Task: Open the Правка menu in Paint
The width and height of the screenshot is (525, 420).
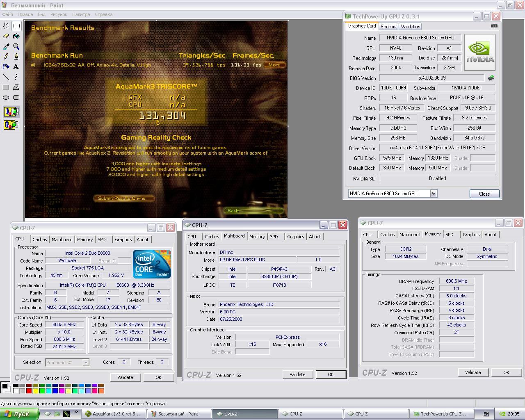Action: pos(25,14)
